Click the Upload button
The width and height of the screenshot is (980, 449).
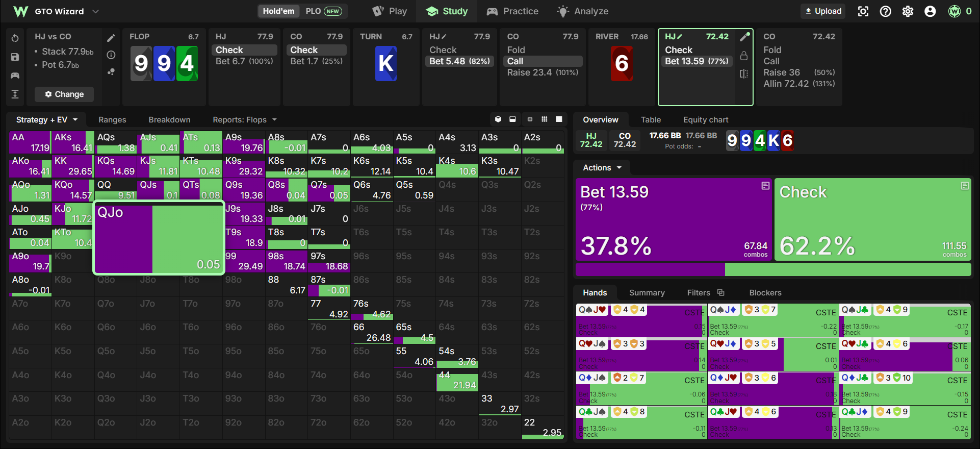pyautogui.click(x=823, y=11)
